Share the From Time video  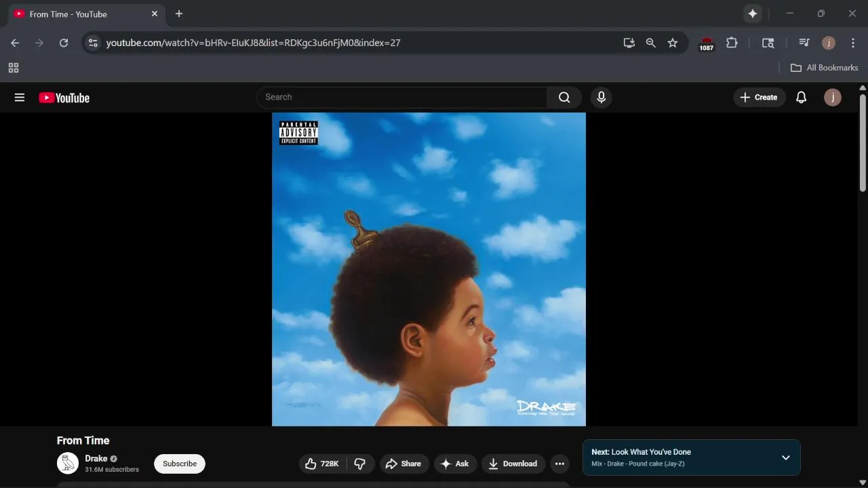[404, 464]
